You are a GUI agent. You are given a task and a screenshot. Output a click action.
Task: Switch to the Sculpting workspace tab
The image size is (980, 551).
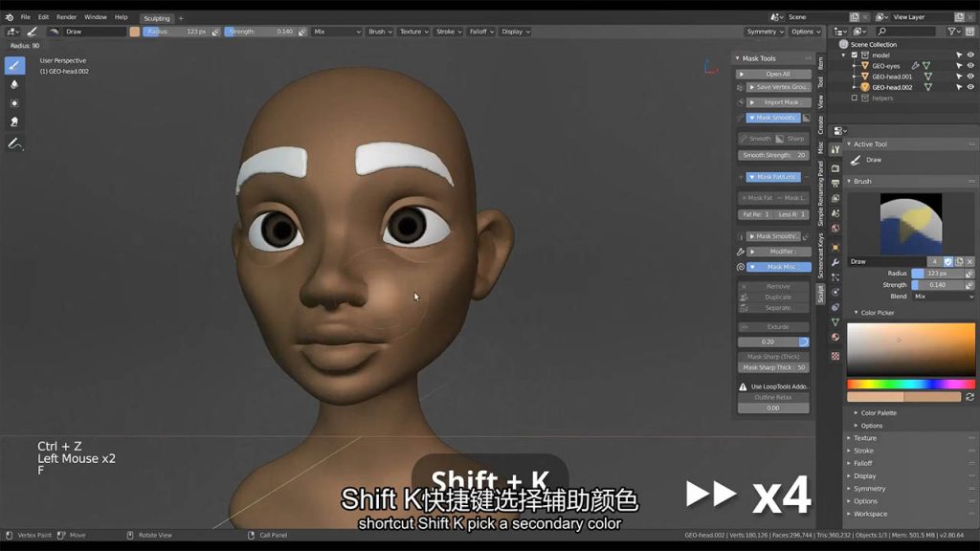click(156, 18)
